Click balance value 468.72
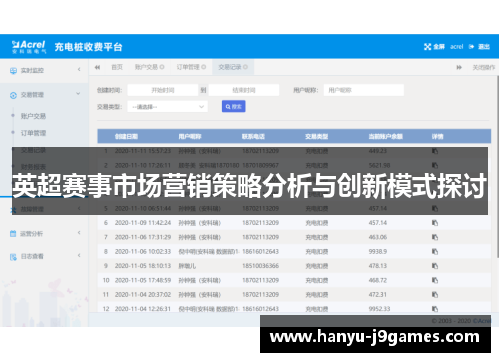Viewport: 500px width, 362px height. [378, 280]
